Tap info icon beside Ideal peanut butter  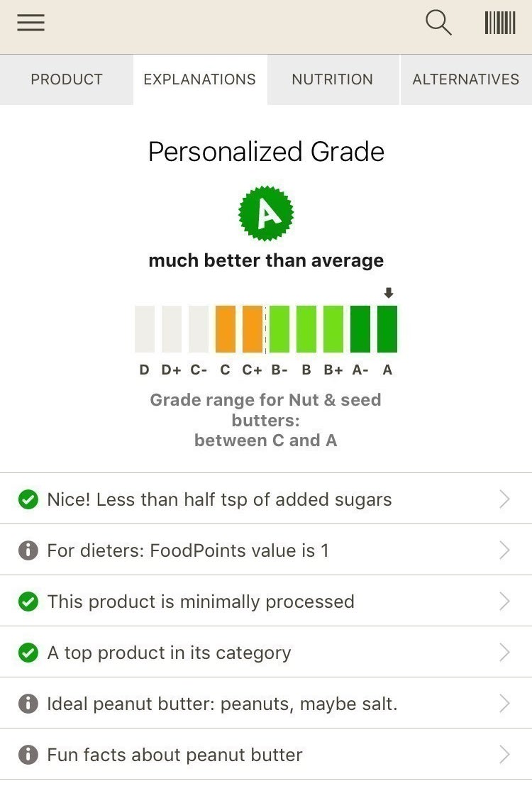[28, 704]
